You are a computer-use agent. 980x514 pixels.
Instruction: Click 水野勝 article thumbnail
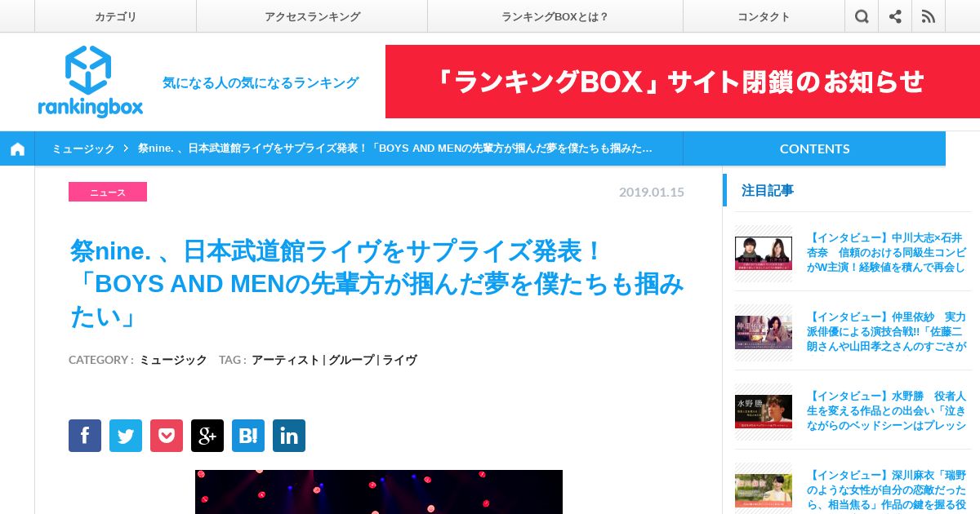coord(764,411)
